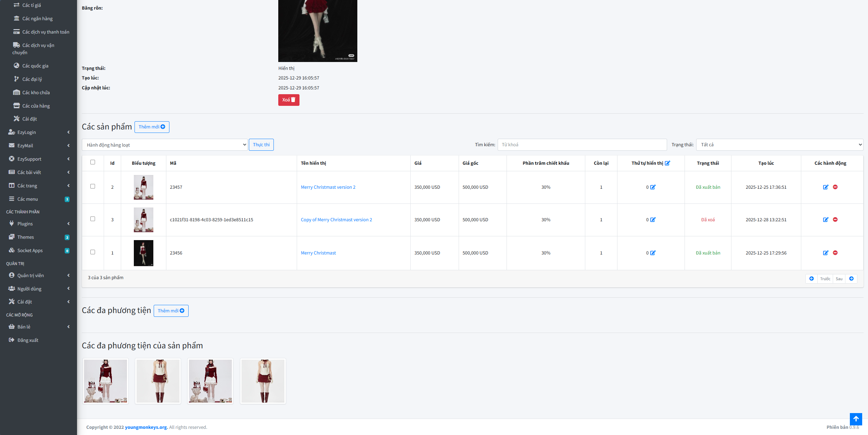868x435 pixels.
Task: Edit display order for Copy of Merry Christmast row
Action: click(653, 220)
